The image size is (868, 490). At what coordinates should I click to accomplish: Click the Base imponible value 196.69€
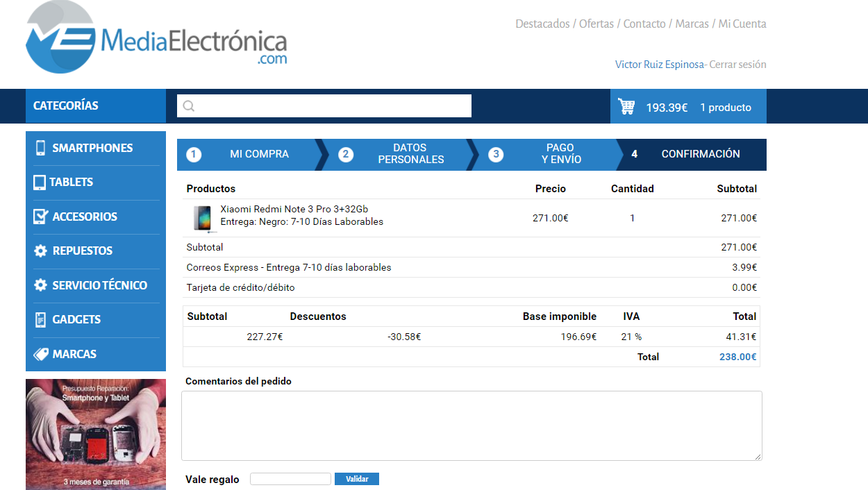[579, 337]
